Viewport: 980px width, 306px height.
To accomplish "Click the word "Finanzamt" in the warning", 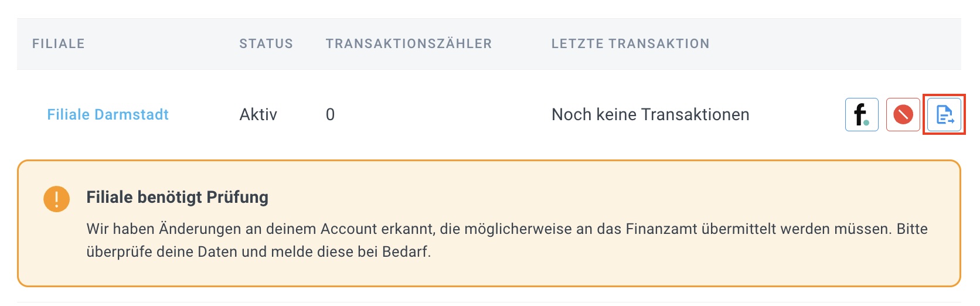I will point(661,229).
